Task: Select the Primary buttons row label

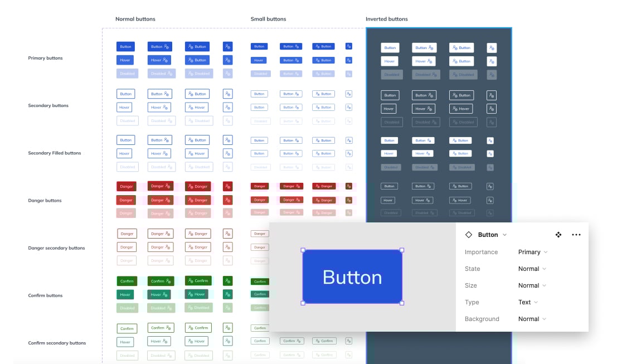Action: click(x=45, y=58)
